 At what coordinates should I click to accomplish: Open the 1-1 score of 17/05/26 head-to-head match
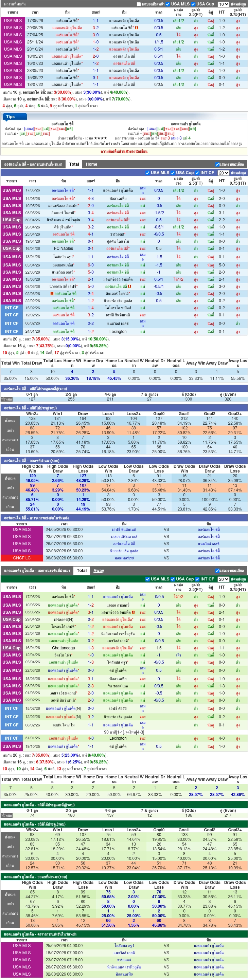95,21
